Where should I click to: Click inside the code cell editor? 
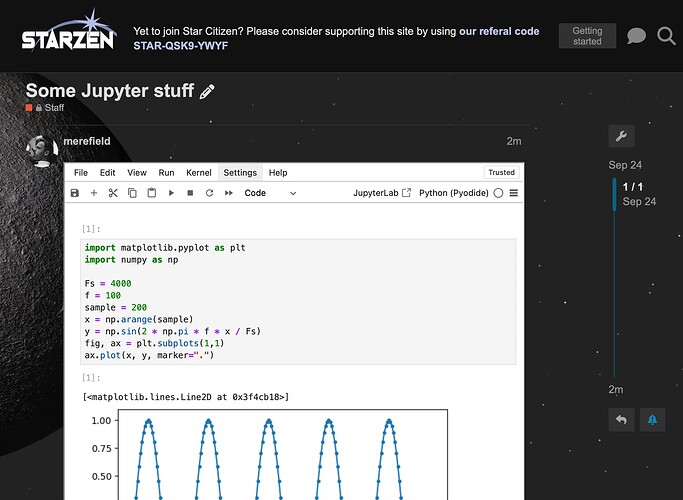click(298, 301)
